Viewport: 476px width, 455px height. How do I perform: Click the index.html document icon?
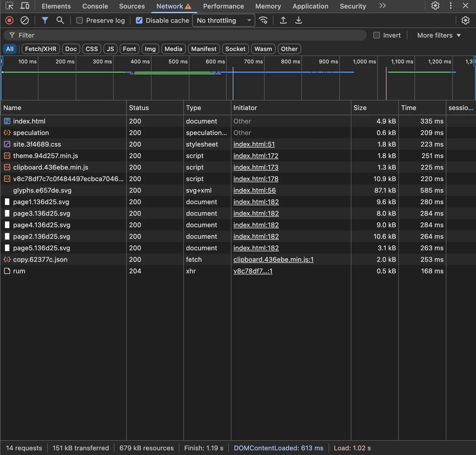pos(7,121)
